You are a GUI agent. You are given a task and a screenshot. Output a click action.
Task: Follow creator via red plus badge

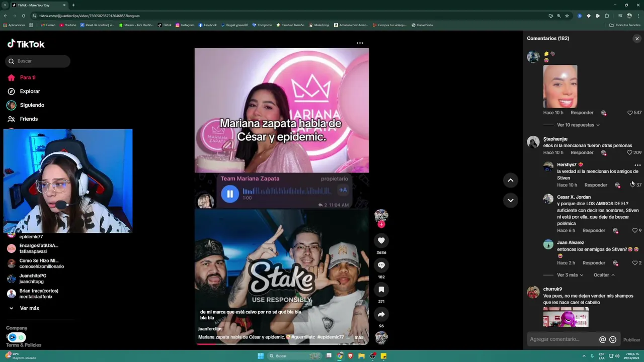[x=381, y=224]
